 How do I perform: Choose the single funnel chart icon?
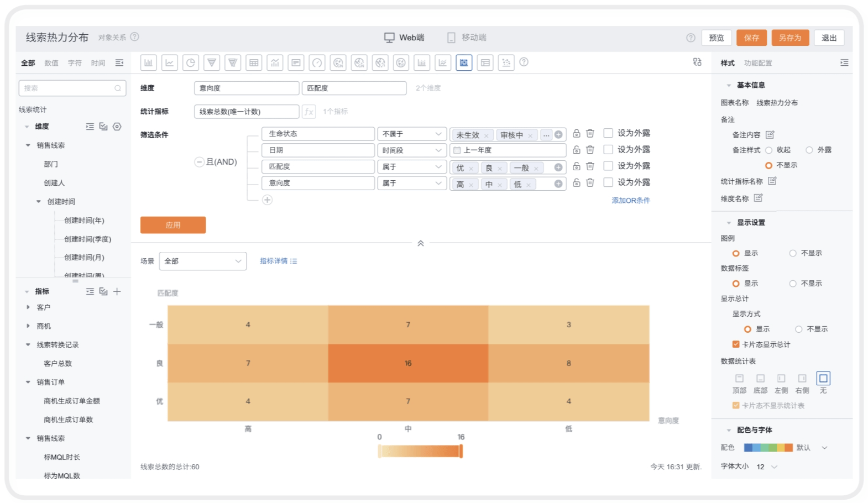coord(212,63)
